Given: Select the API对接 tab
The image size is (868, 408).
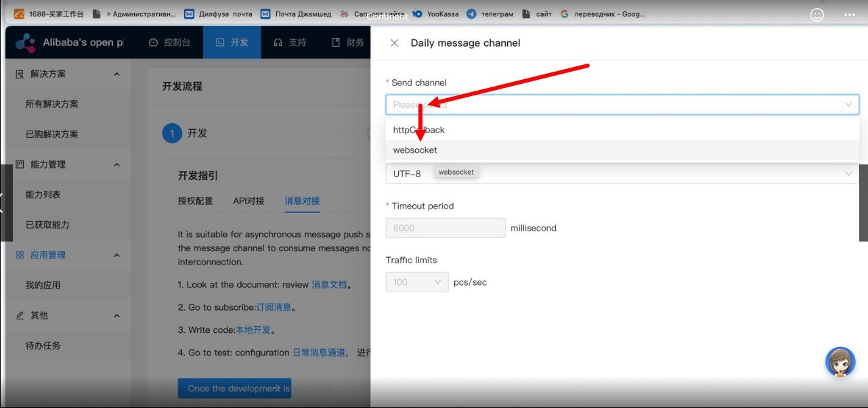Looking at the screenshot, I should tap(248, 201).
